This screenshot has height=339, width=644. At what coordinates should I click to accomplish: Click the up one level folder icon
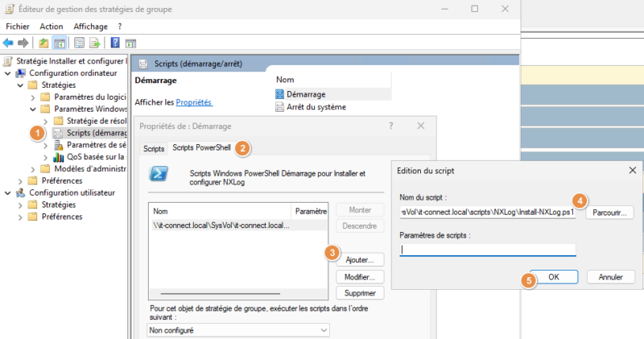[43, 43]
